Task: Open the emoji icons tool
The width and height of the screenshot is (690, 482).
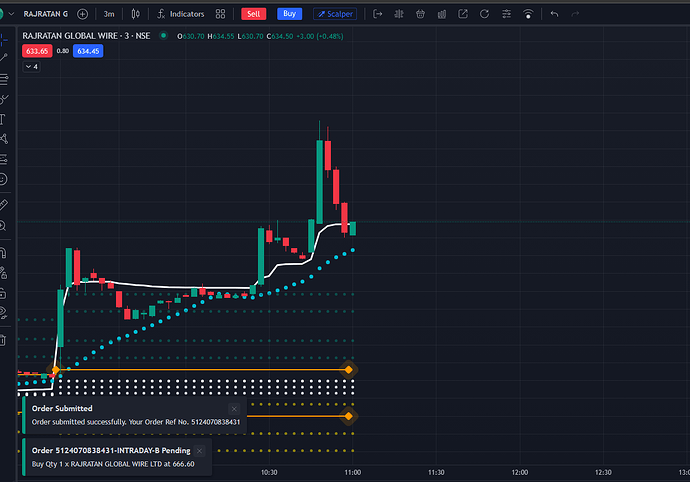Action: point(4,179)
